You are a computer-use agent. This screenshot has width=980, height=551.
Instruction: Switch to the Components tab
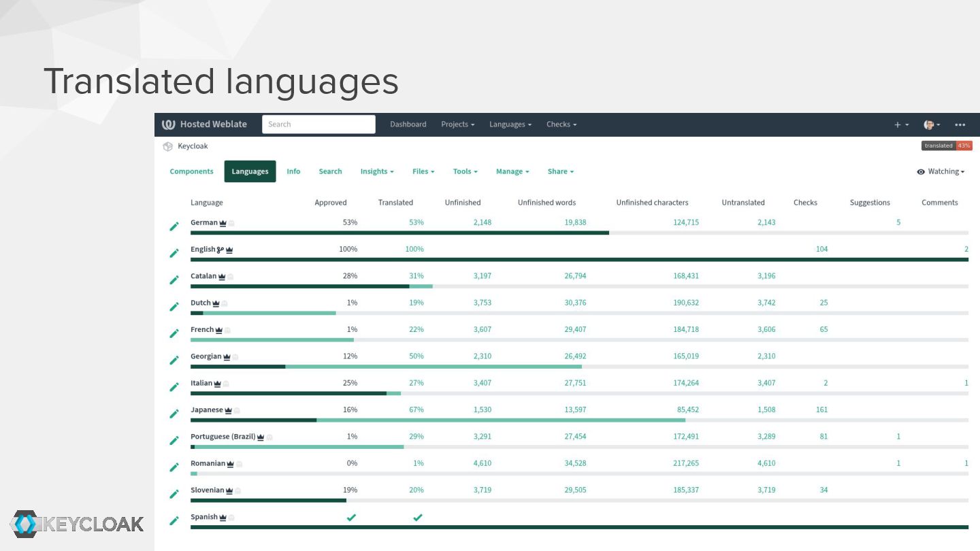click(x=191, y=171)
